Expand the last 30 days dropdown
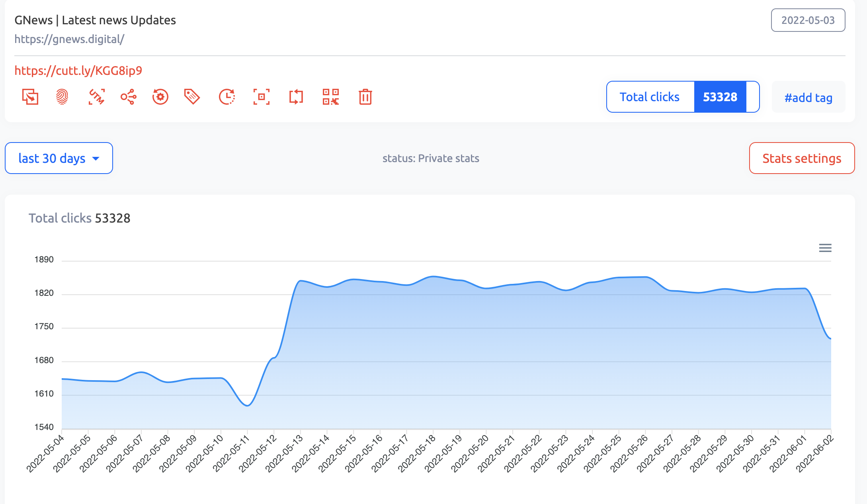 pyautogui.click(x=59, y=158)
